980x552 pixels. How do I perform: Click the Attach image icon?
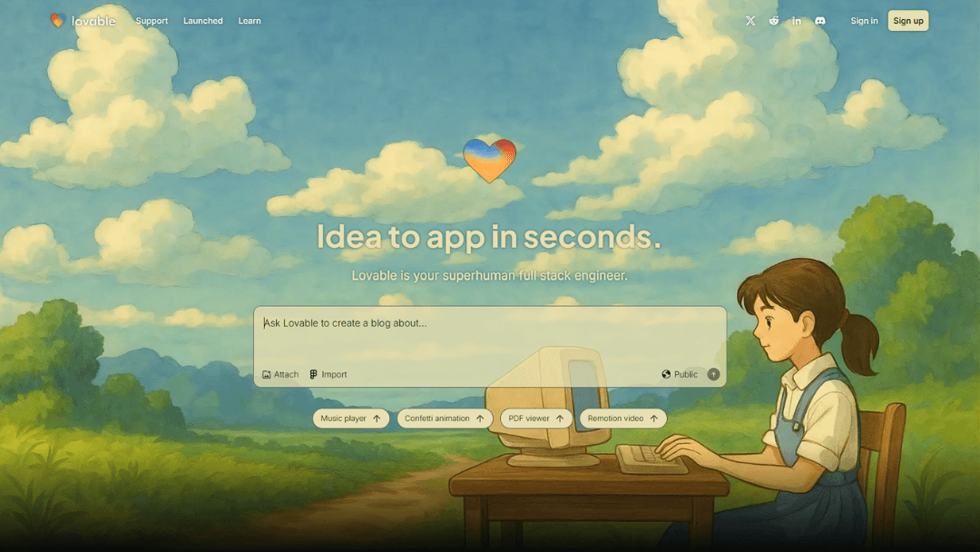[267, 374]
